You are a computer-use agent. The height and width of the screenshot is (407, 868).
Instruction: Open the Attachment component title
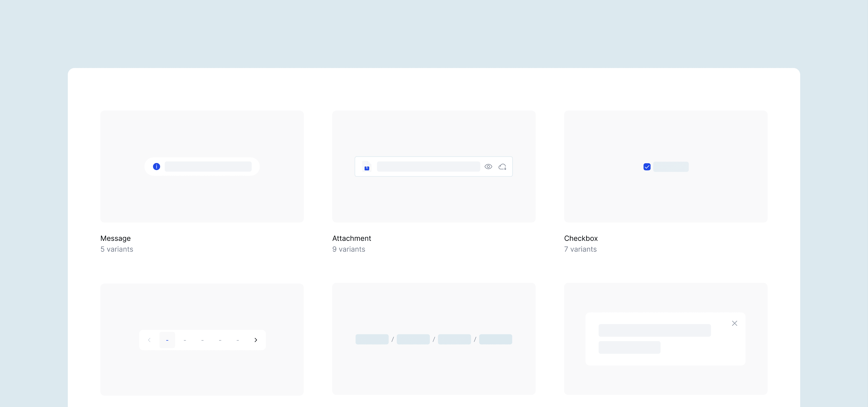(351, 238)
